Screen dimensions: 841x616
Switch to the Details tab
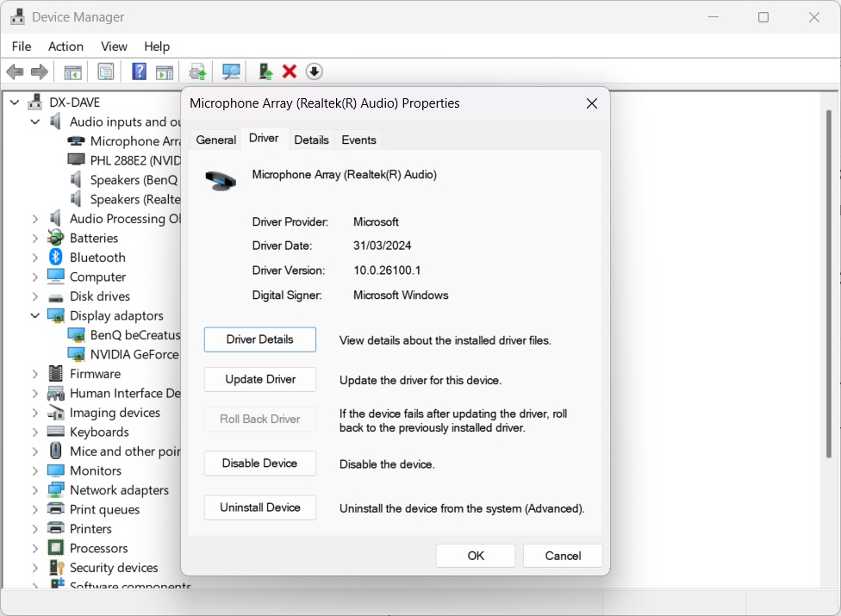pos(311,140)
